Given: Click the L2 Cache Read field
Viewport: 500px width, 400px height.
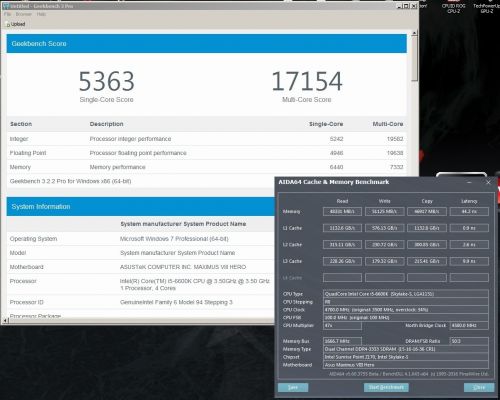Looking at the screenshot, I should 342,245.
